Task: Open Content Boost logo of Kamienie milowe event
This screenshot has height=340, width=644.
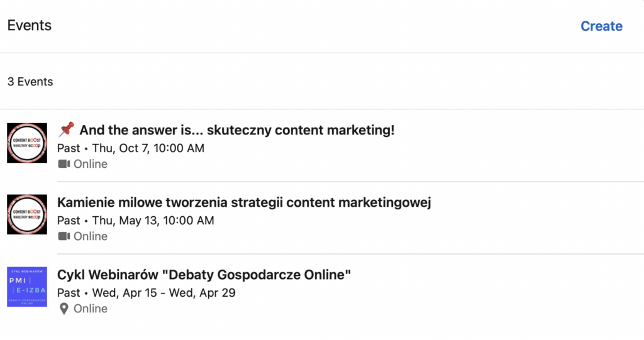Action: coord(27,215)
